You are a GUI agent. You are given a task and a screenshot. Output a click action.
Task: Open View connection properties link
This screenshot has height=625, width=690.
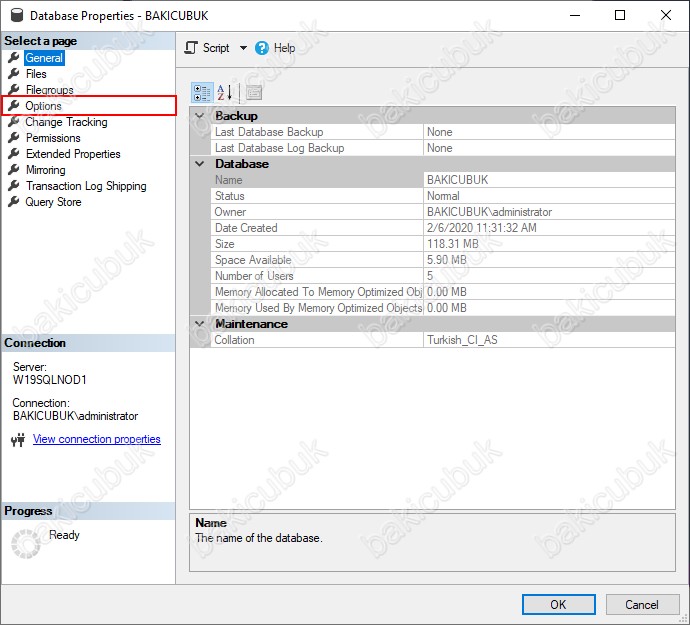click(97, 439)
